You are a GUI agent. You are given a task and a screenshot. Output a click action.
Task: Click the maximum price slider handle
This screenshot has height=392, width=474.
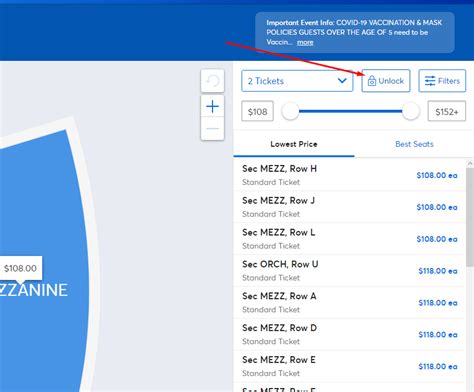tap(411, 111)
